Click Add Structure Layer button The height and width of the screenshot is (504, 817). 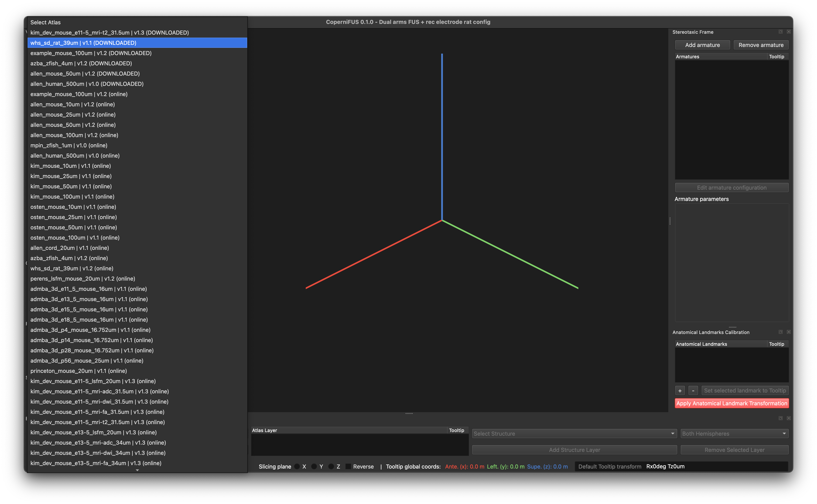tap(574, 450)
